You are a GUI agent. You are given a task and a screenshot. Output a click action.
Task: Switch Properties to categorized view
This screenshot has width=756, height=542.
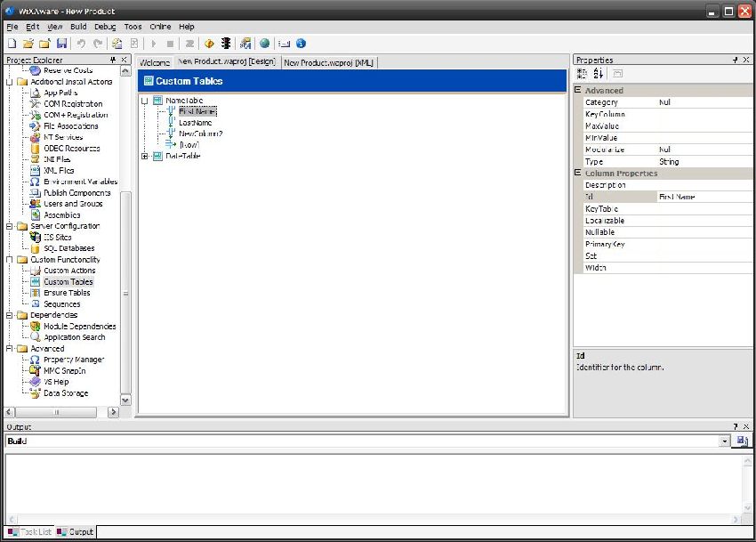[x=582, y=73]
